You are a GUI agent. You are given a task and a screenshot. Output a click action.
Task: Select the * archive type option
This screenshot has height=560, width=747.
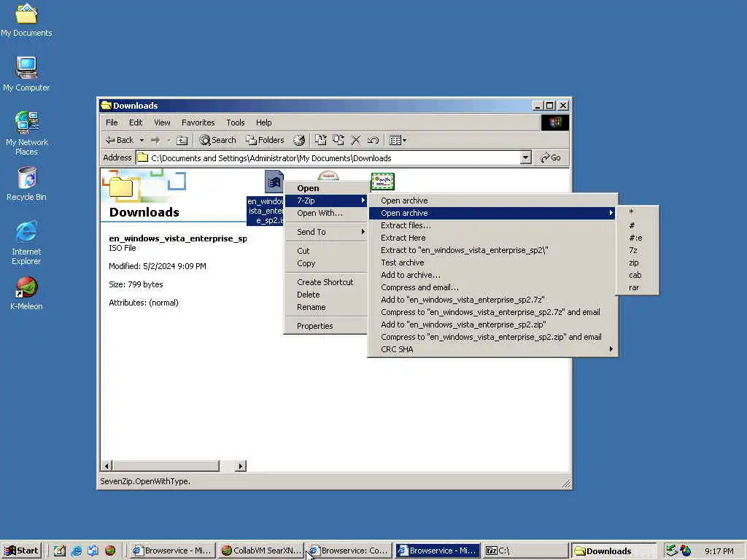coord(638,212)
